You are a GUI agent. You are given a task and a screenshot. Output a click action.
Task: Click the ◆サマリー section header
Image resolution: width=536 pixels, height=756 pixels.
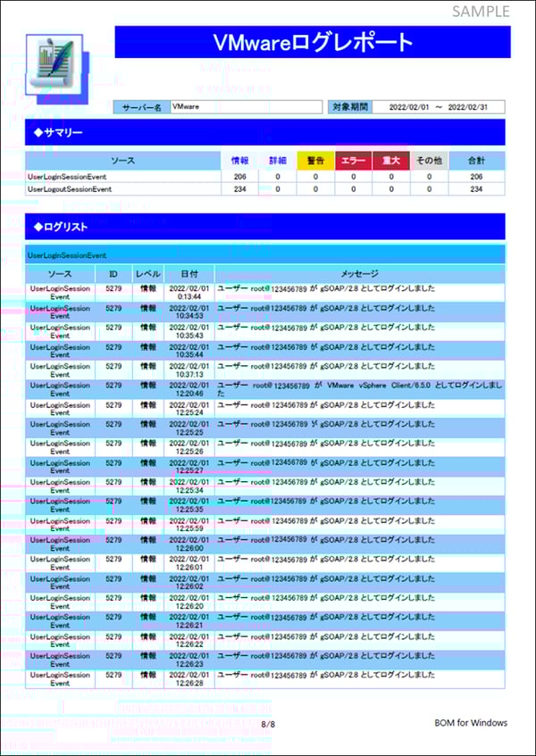(x=264, y=133)
